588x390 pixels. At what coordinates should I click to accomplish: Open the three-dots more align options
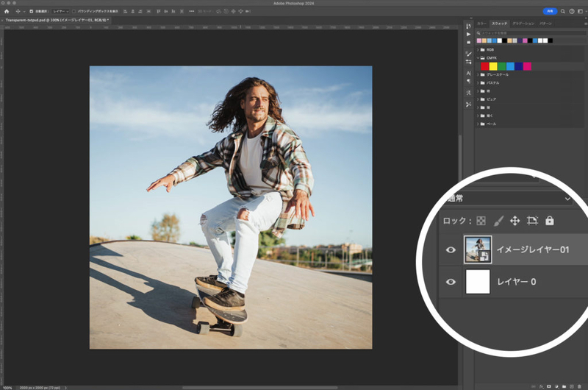tap(192, 12)
